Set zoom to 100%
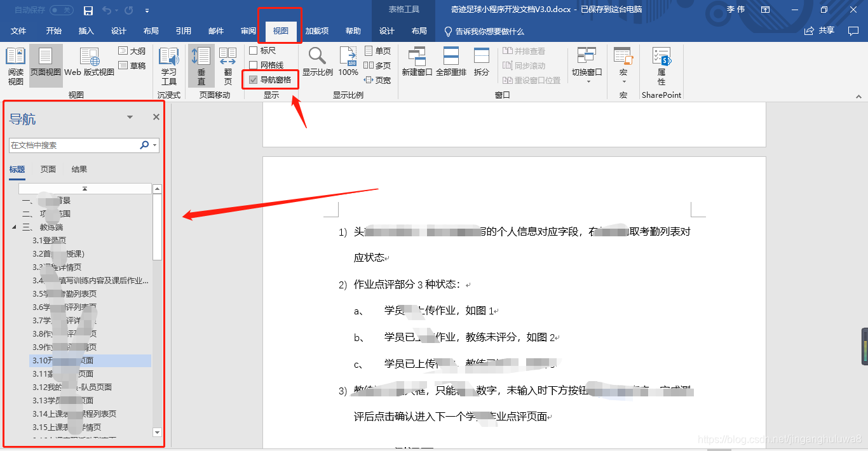The image size is (868, 451). point(348,62)
